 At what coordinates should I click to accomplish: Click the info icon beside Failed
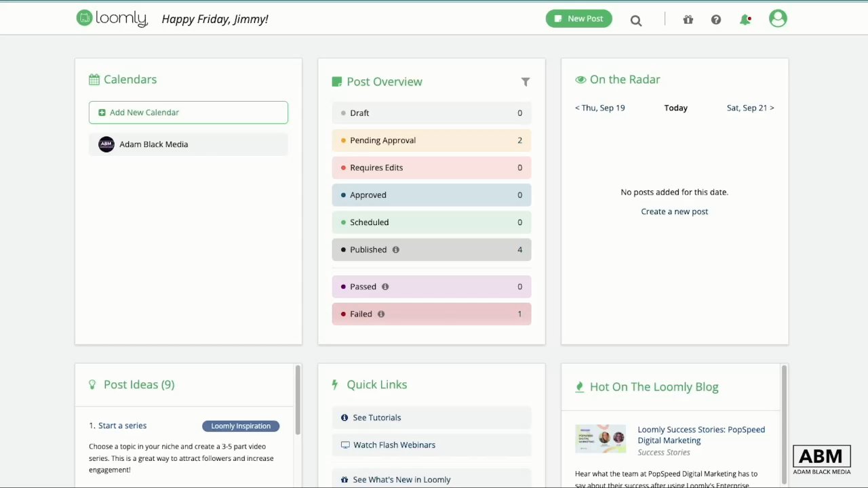coord(381,314)
